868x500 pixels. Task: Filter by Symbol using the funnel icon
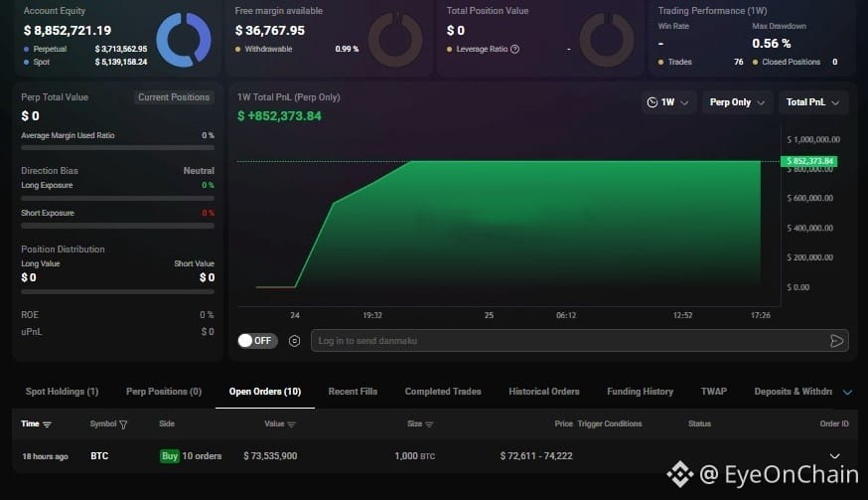123,424
